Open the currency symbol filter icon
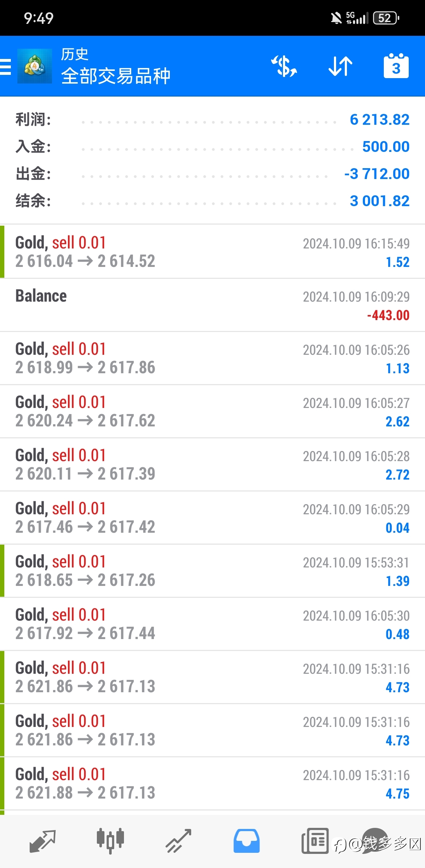 point(284,66)
